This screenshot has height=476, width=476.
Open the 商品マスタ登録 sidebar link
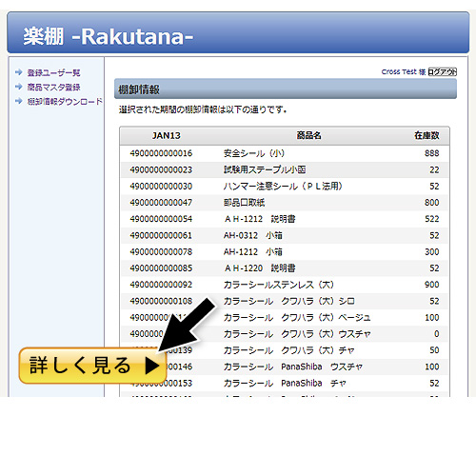click(53, 87)
